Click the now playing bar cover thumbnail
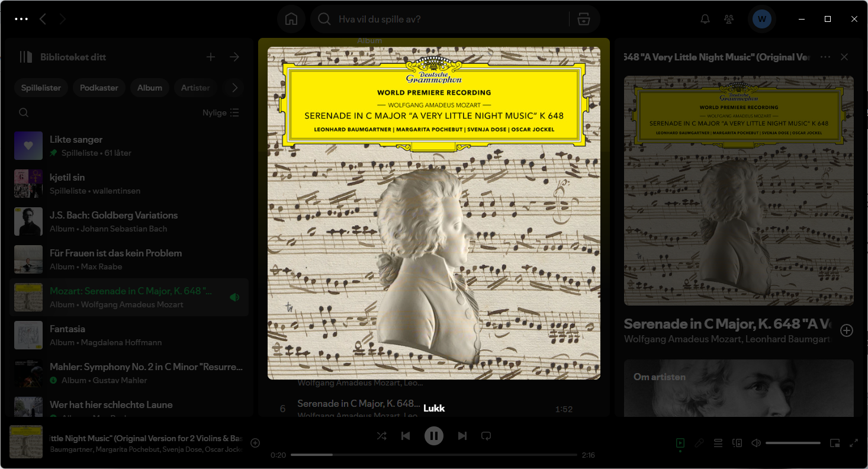This screenshot has width=868, height=469. coord(26,442)
